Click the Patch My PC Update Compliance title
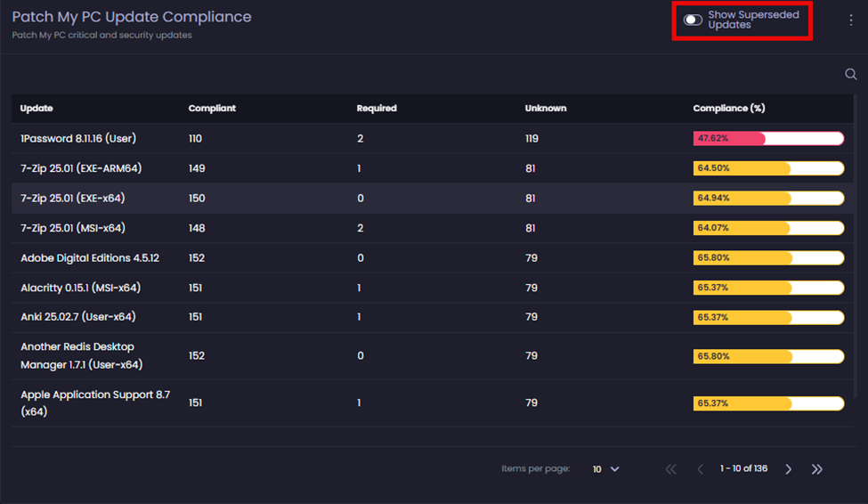Image resolution: width=868 pixels, height=504 pixels. click(132, 17)
